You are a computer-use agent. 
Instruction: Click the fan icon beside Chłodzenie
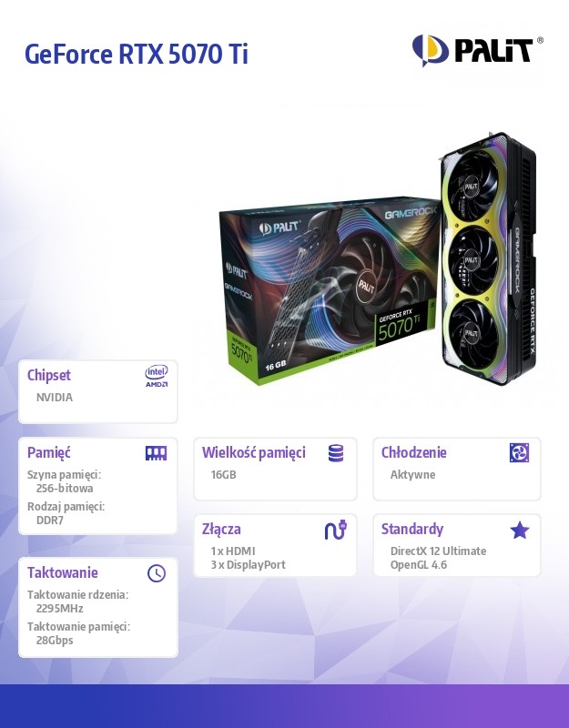point(519,452)
